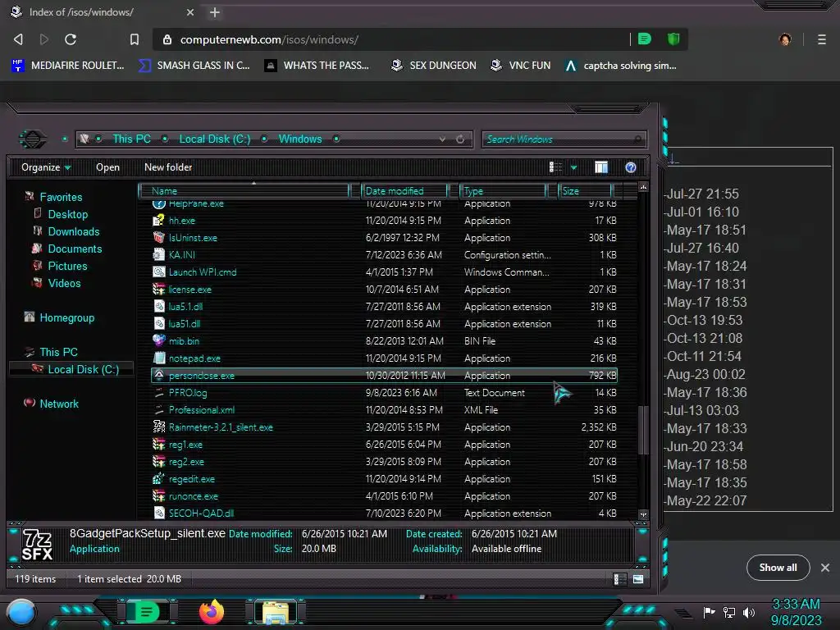Select Launch WPI.cmd file
The height and width of the screenshot is (630, 840).
point(385,272)
